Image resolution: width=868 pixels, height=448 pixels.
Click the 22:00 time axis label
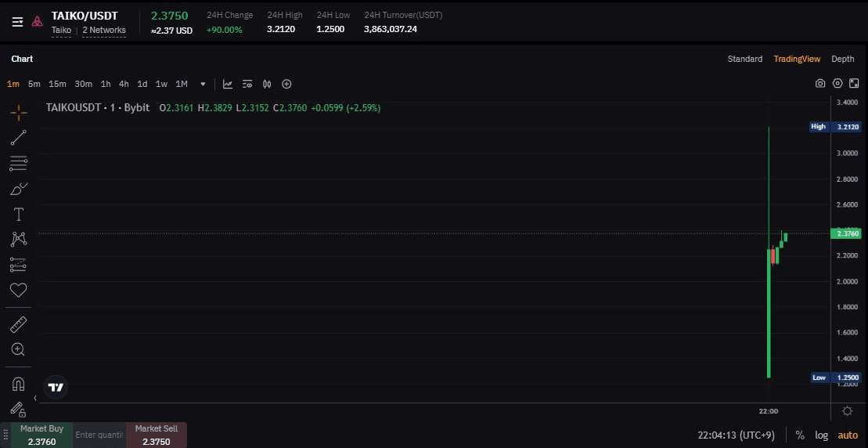[769, 411]
